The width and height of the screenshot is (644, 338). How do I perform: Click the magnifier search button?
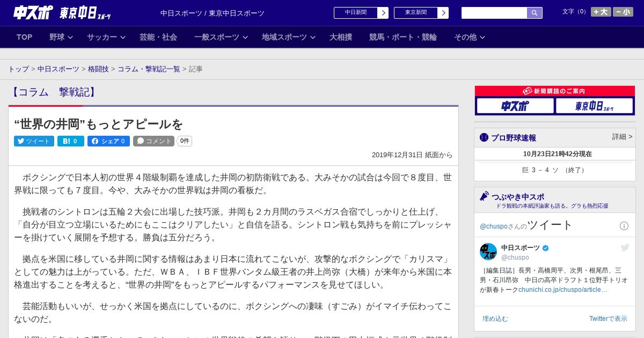click(x=535, y=13)
